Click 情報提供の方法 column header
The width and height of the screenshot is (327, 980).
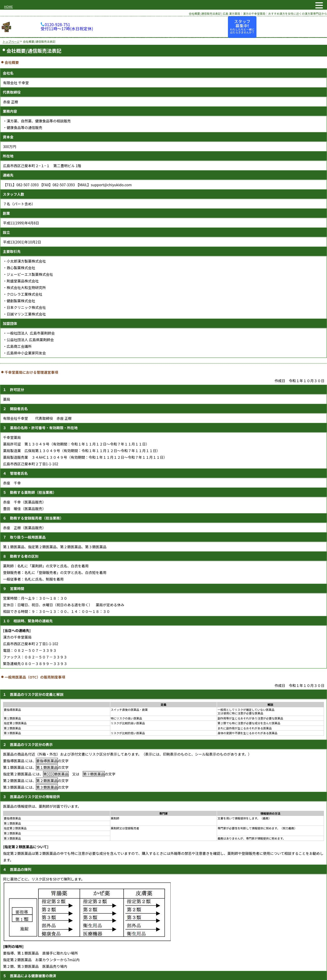[x=270, y=814]
